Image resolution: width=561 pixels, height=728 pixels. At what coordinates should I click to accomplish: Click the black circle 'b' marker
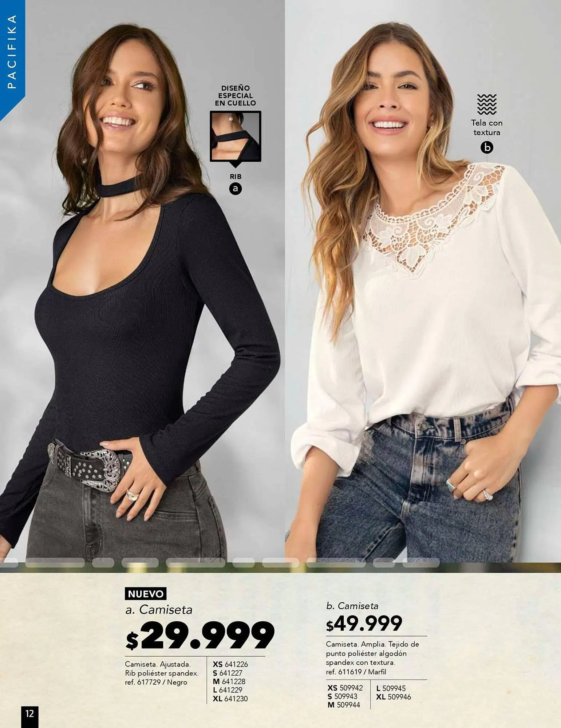(x=487, y=147)
